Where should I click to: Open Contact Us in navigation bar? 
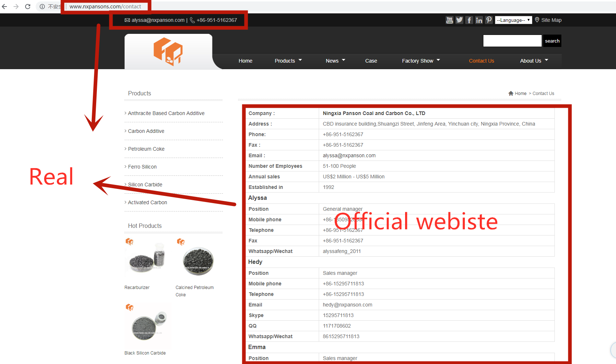click(x=482, y=61)
